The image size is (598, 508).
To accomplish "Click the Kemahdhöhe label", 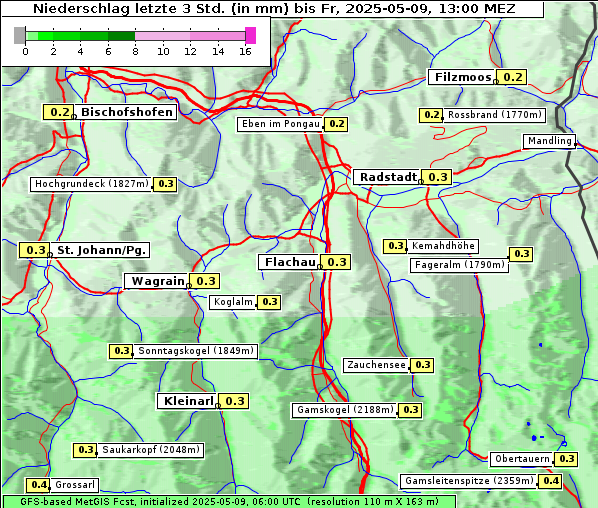I will [443, 246].
